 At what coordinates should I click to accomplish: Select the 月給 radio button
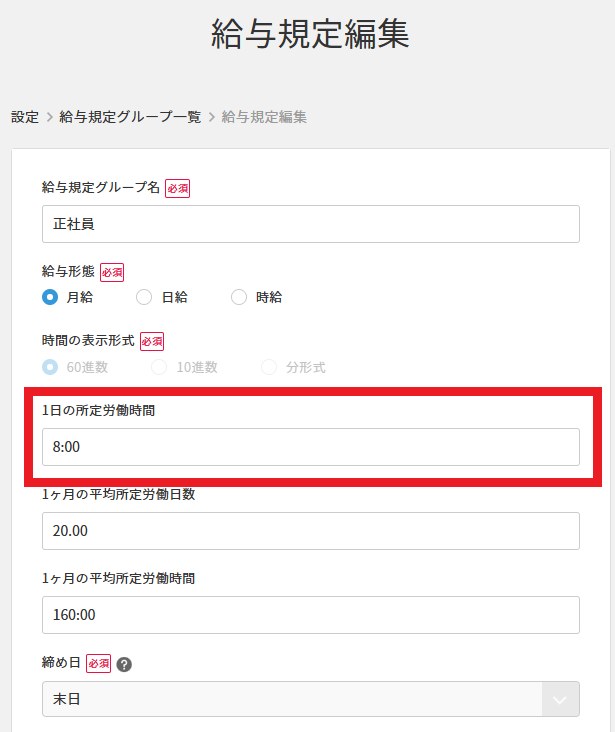pos(50,297)
